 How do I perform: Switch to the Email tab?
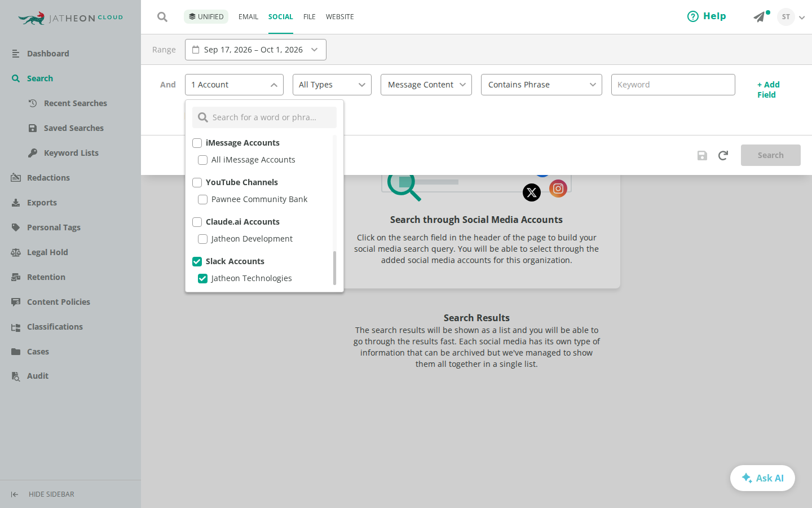(x=248, y=17)
